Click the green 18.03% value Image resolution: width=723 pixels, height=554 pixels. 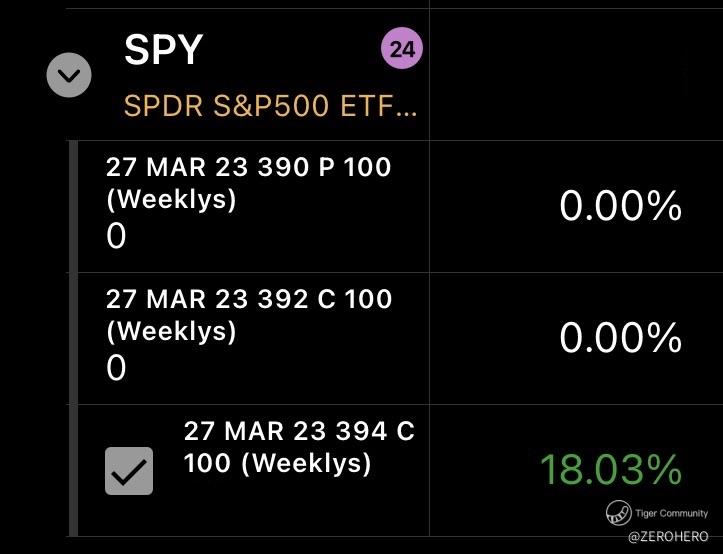click(610, 469)
